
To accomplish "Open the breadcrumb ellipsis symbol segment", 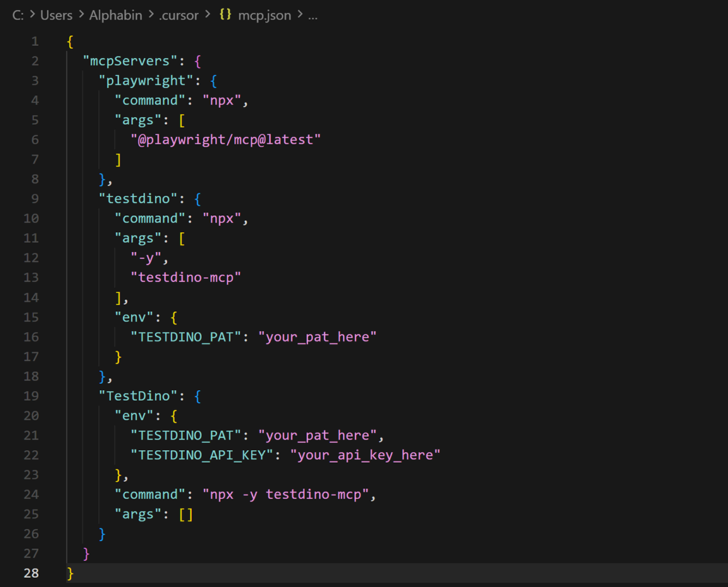I will coord(313,16).
